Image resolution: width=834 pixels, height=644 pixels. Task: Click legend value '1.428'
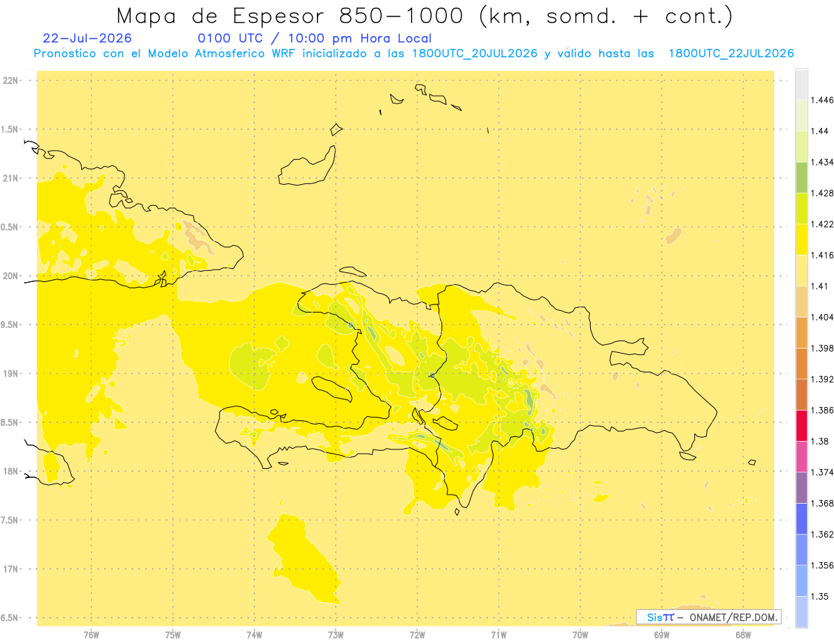(x=822, y=193)
